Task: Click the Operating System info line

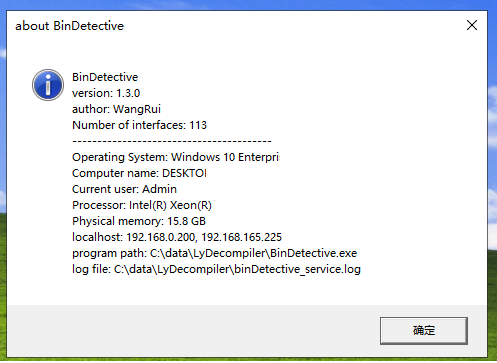Action: click(176, 157)
